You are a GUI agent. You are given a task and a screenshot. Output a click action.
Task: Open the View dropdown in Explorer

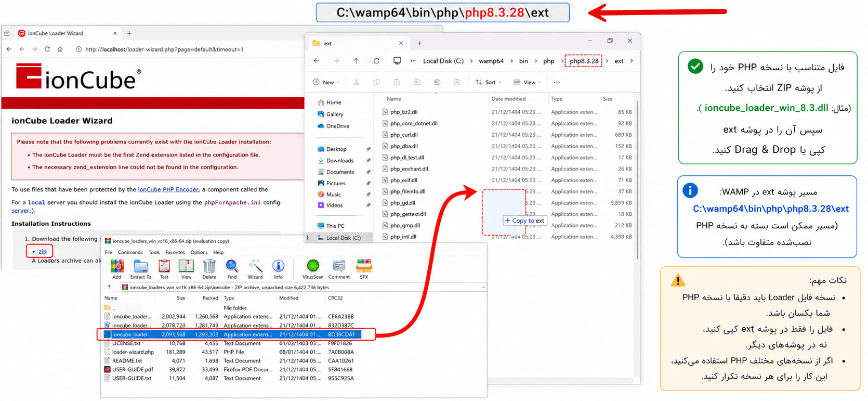click(528, 82)
